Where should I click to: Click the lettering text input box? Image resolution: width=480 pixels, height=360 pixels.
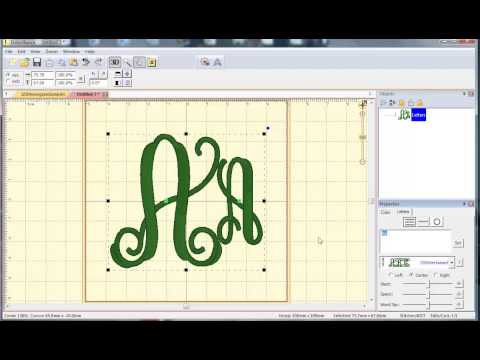click(x=416, y=242)
